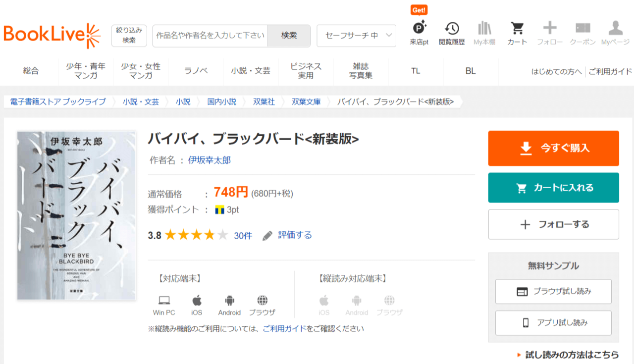This screenshot has width=634, height=364.
Task: Open ご利用ガイド link in 縦読み note
Action: [x=284, y=328]
